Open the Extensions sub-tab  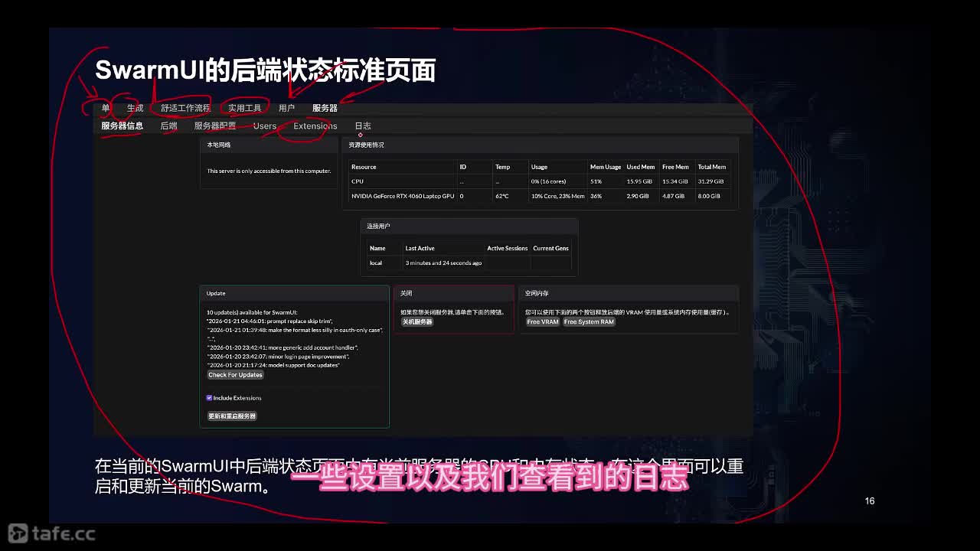pyautogui.click(x=315, y=126)
